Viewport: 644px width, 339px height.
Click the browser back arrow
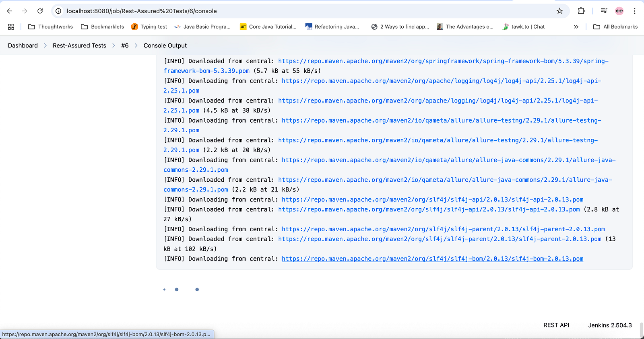tap(10, 11)
